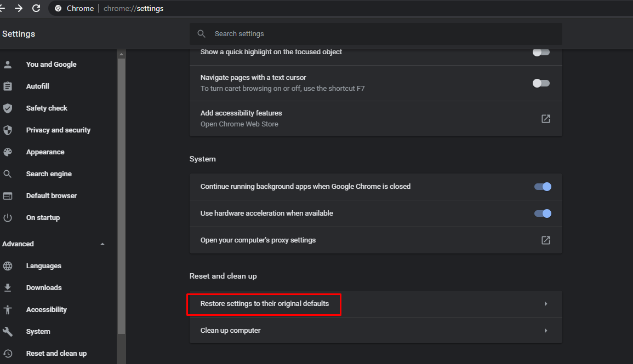Click the Downloads arrow icon
633x364 pixels.
(x=8, y=288)
